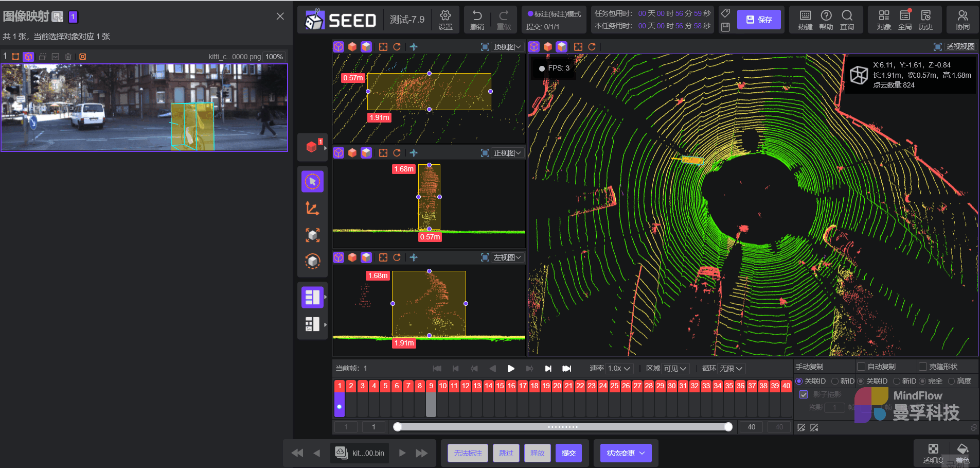Open the 区域 可见 dropdown
Image resolution: width=980 pixels, height=468 pixels.
tap(675, 369)
